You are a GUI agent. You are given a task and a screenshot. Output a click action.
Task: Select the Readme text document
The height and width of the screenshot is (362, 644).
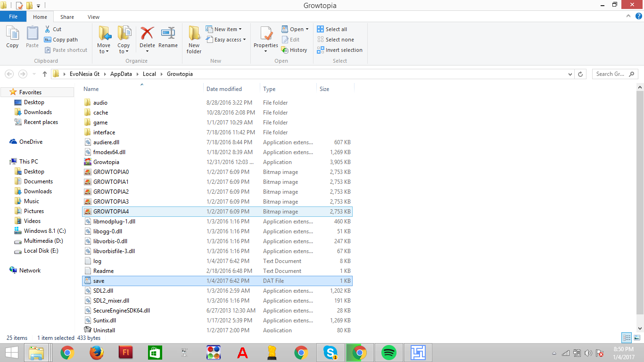tap(217, 271)
